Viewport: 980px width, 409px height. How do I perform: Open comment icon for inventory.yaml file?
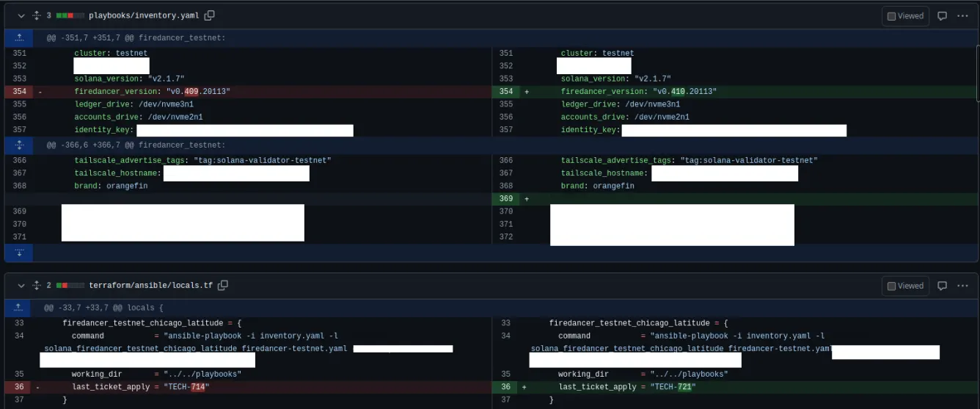point(943,16)
